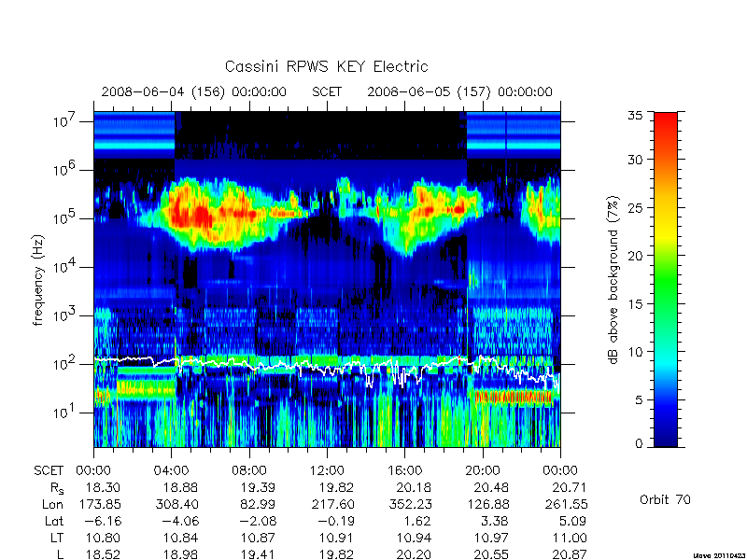747x560 pixels.
Task: Click the local time value '10.94'
Action: (x=414, y=539)
